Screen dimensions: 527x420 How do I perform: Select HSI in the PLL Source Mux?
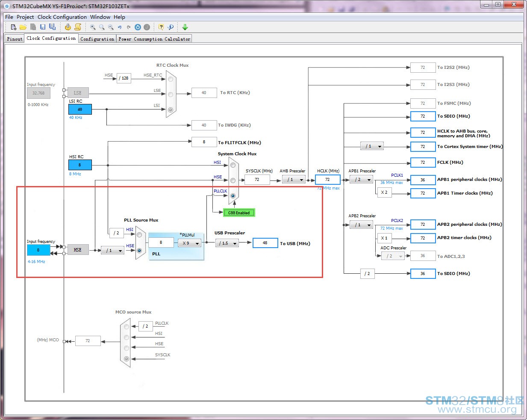point(139,235)
